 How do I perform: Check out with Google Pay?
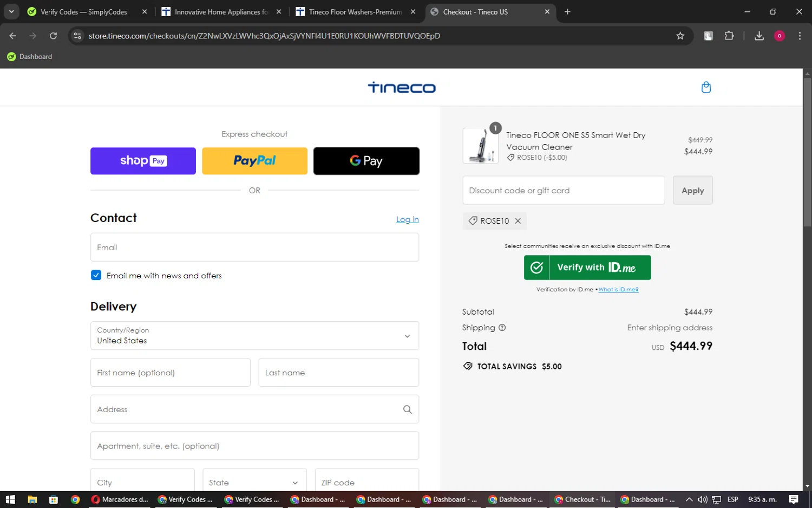366,161
